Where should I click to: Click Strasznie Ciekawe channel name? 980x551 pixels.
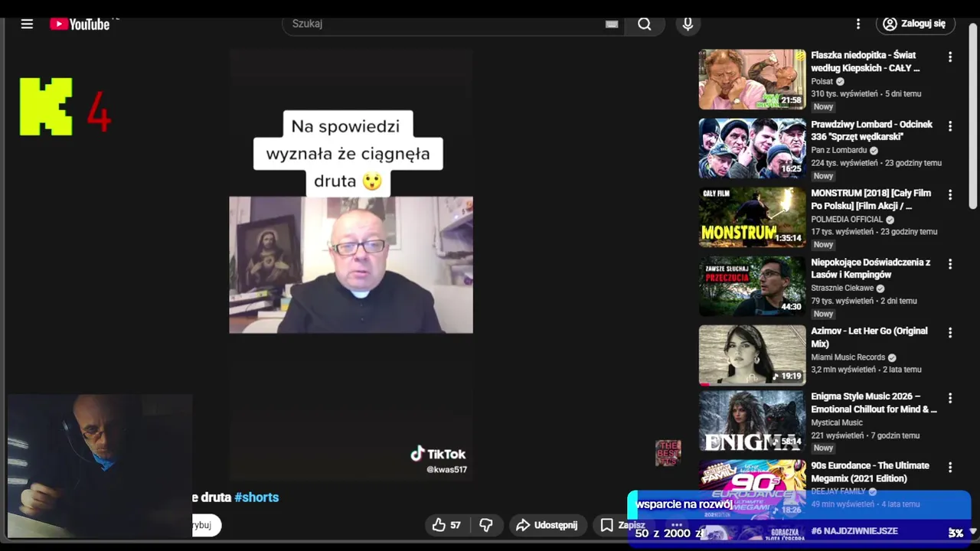842,288
